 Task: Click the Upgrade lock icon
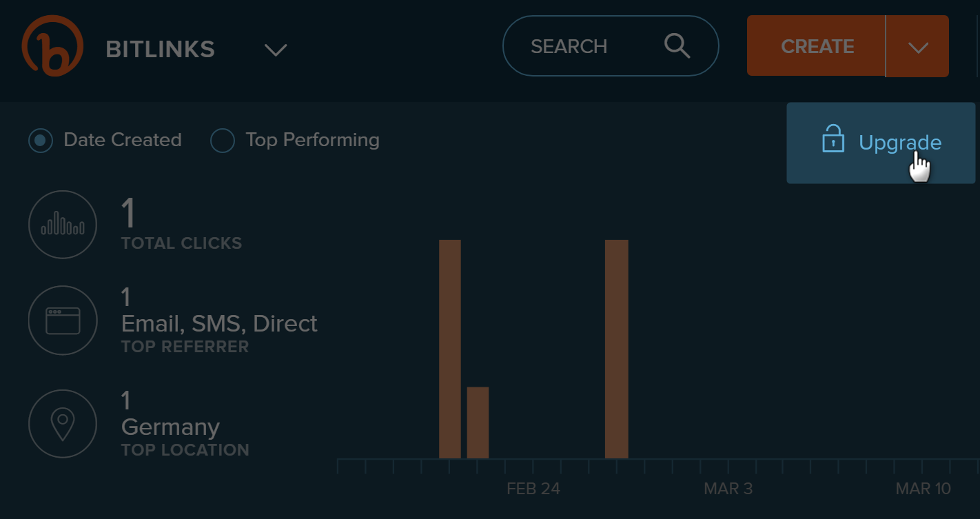click(833, 139)
